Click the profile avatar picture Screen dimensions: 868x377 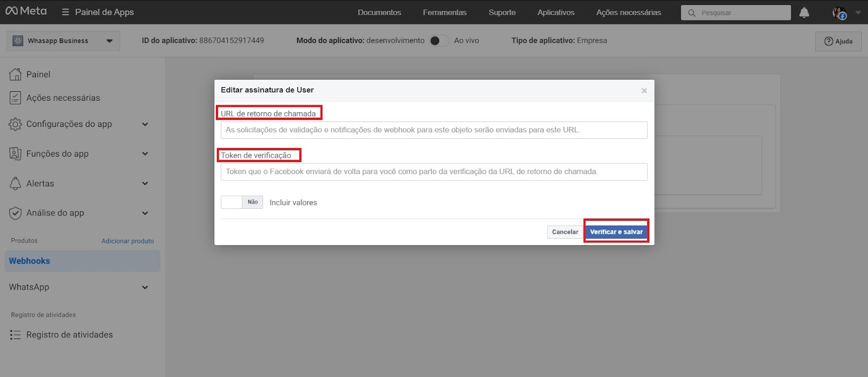click(x=839, y=12)
